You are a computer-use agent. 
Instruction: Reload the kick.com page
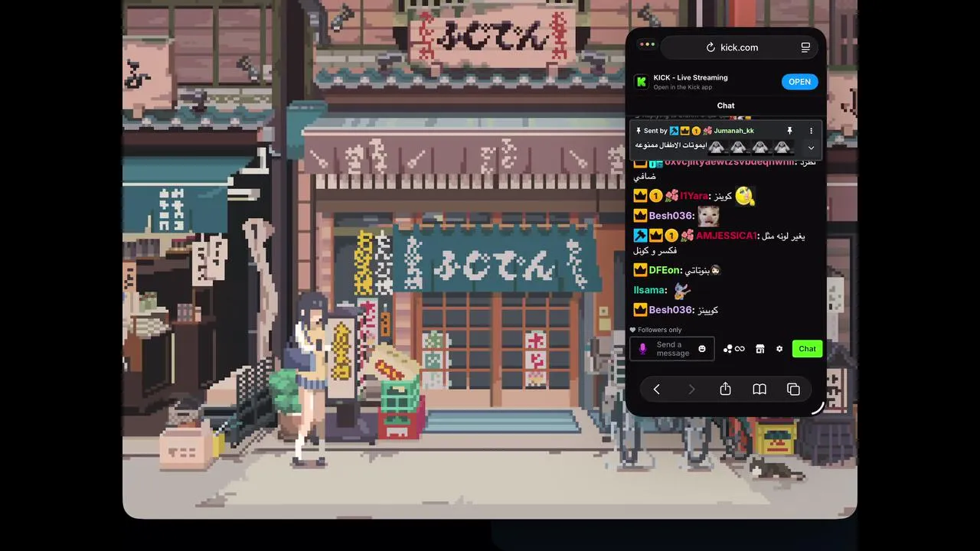click(x=710, y=47)
